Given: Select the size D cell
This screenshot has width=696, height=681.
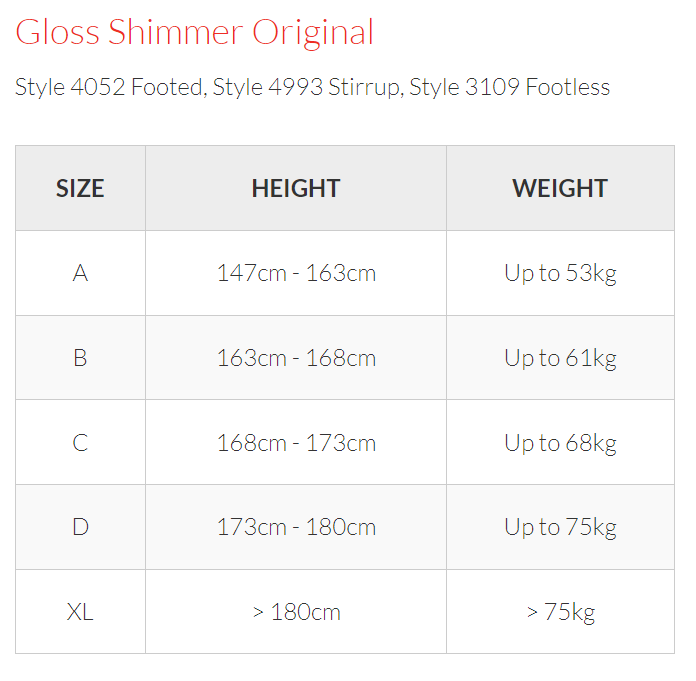Looking at the screenshot, I should [x=80, y=527].
